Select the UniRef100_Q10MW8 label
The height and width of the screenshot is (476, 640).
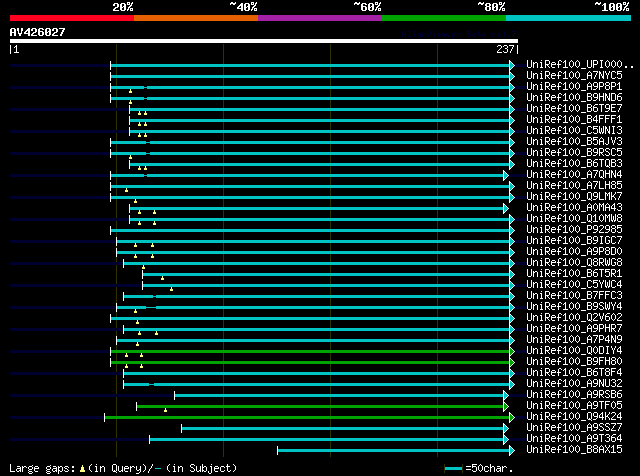pyautogui.click(x=574, y=219)
